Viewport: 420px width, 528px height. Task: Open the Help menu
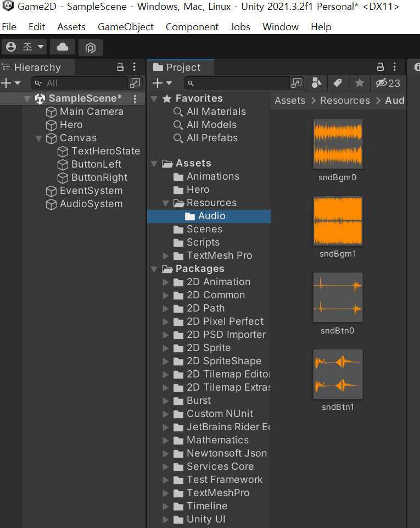tap(321, 27)
